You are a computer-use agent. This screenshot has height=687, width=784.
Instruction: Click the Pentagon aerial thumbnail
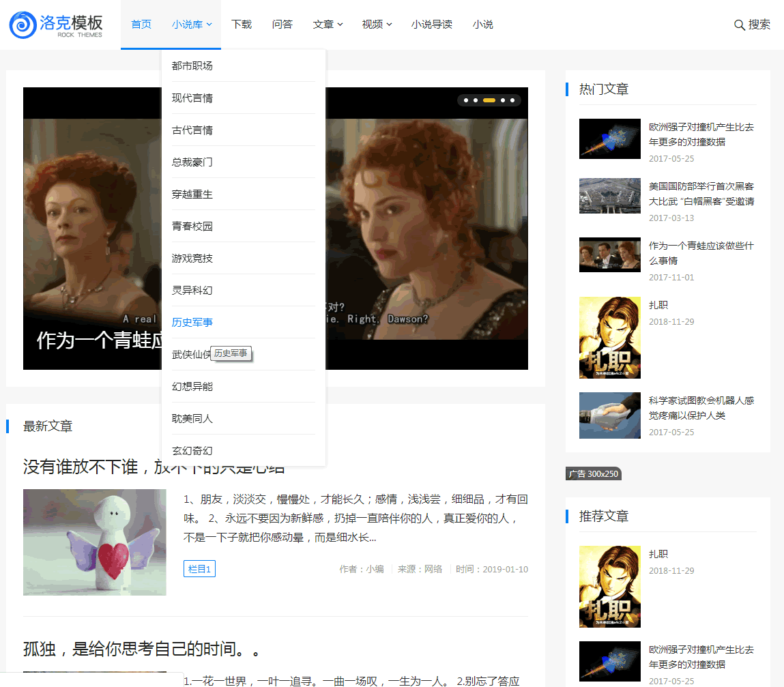(x=609, y=196)
